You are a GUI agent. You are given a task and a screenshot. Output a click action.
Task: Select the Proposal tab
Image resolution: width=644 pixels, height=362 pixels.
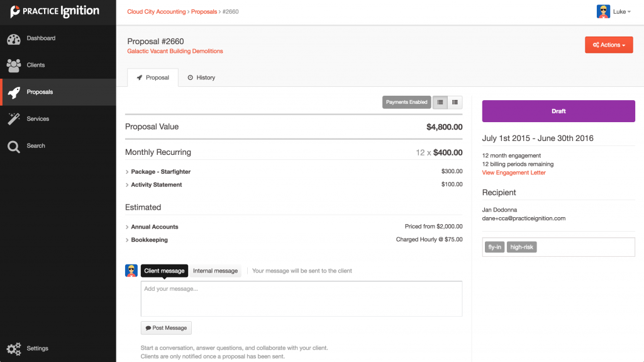coord(153,77)
